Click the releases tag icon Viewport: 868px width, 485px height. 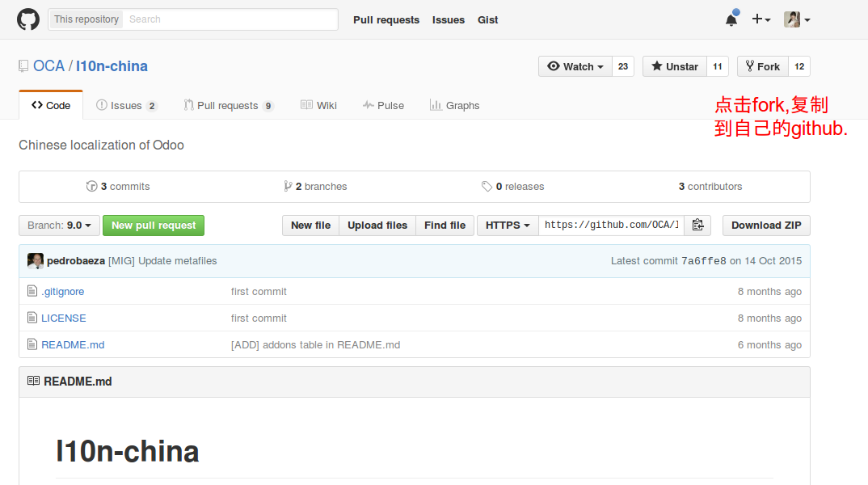[x=487, y=187]
